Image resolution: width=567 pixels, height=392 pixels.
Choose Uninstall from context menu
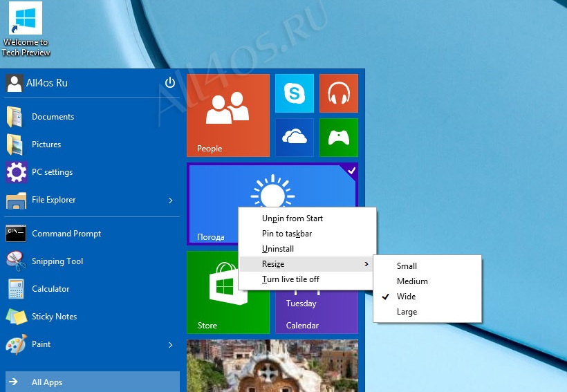(x=306, y=249)
